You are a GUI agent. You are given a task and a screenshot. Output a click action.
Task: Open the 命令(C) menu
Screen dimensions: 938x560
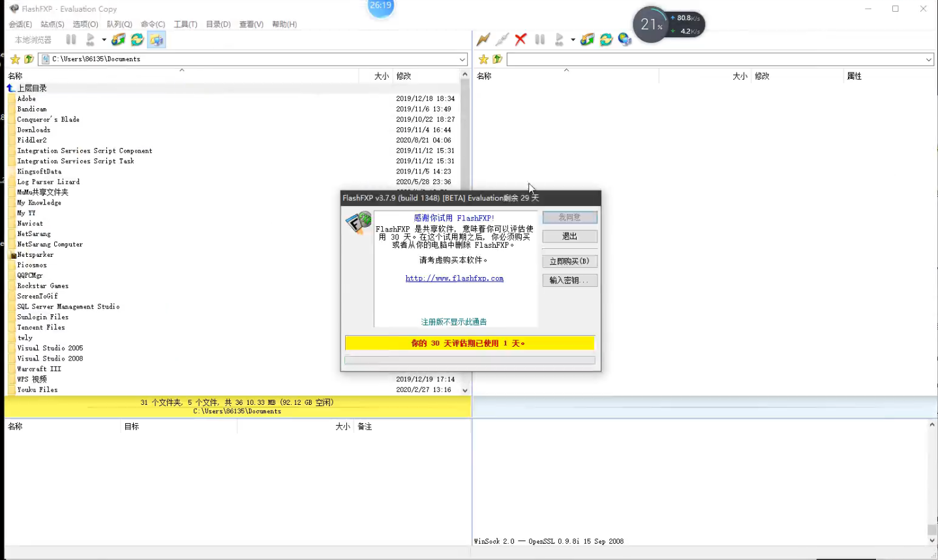(x=153, y=24)
